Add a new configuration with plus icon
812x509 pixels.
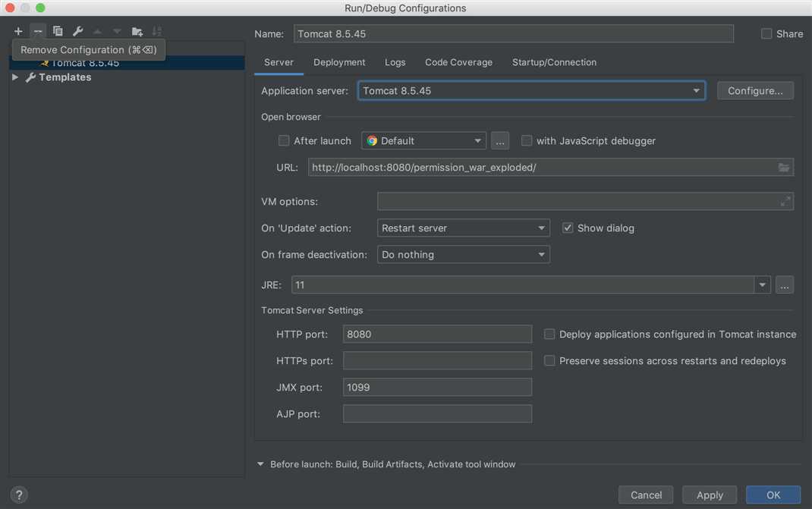[18, 31]
